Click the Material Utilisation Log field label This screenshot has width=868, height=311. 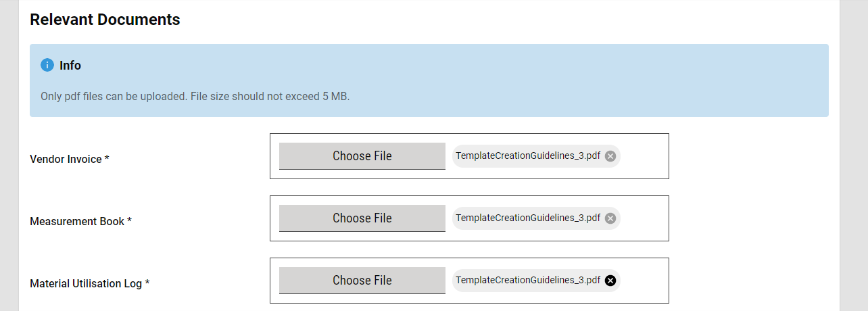click(89, 284)
